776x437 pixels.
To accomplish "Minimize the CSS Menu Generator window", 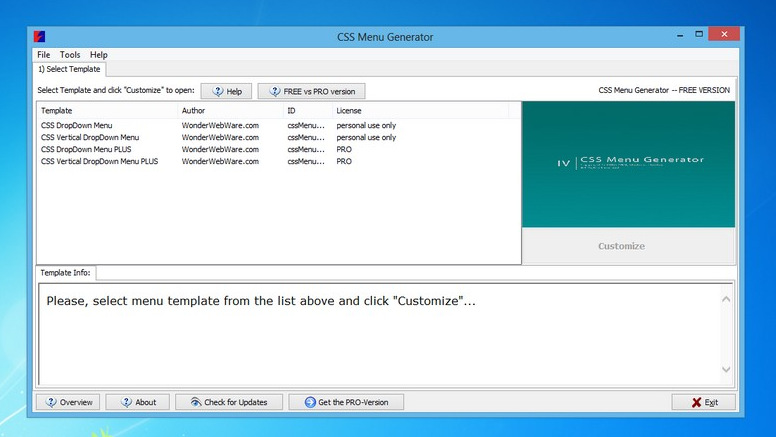I will pyautogui.click(x=680, y=35).
